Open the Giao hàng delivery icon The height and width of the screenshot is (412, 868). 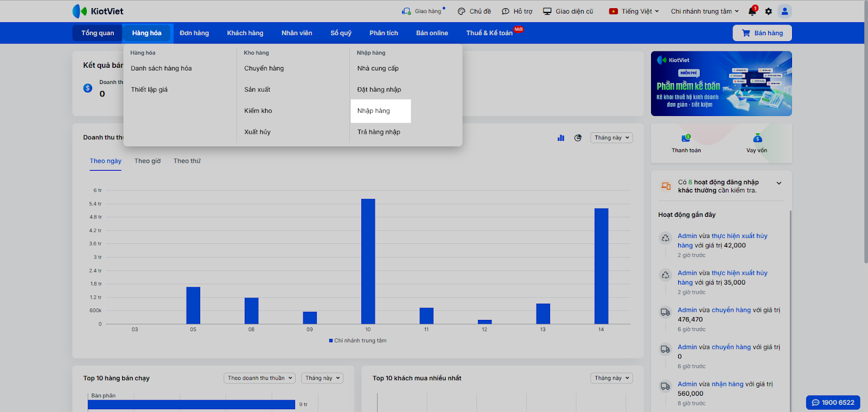point(406,11)
